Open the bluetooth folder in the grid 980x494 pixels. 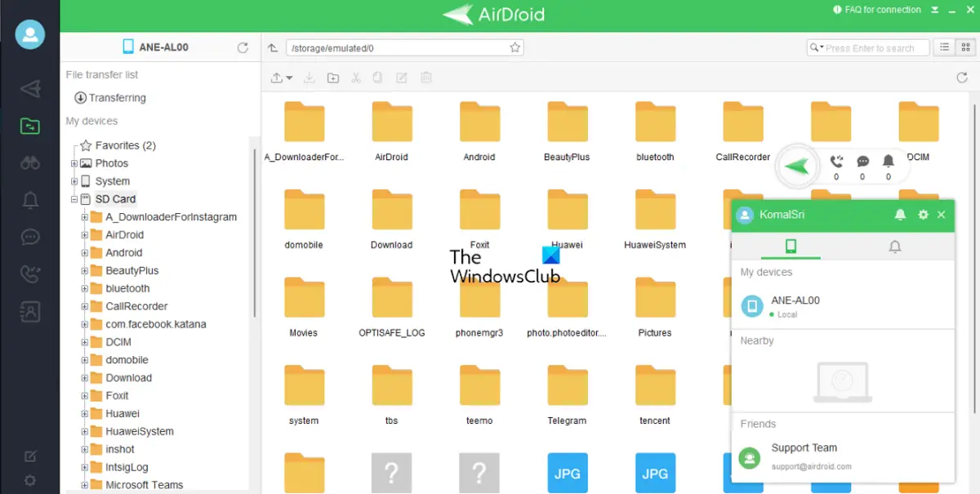[x=655, y=131]
